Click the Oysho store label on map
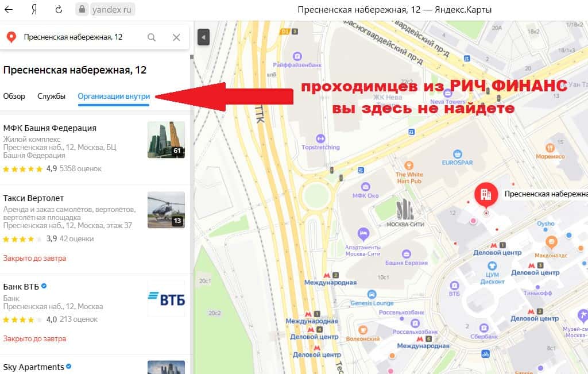Viewport: 588px width, 374px height. 546,223
